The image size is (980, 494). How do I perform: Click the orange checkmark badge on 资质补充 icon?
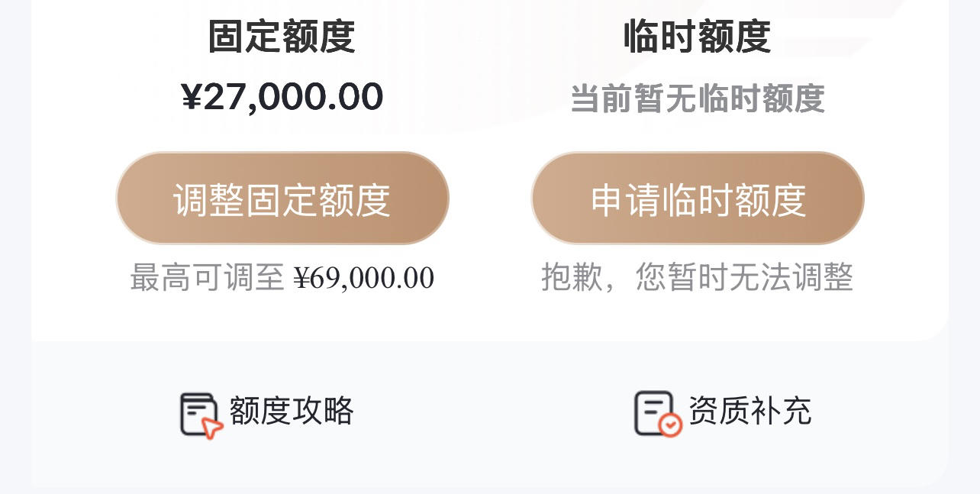pyautogui.click(x=670, y=425)
